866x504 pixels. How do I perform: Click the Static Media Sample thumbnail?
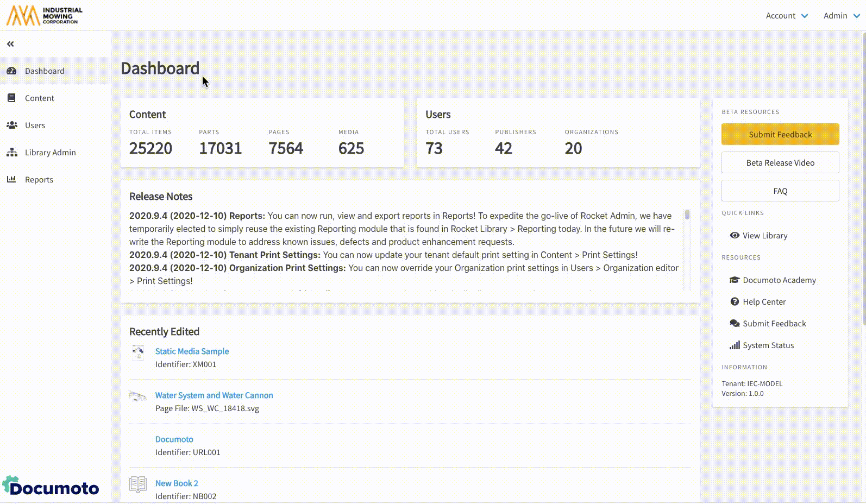(138, 353)
